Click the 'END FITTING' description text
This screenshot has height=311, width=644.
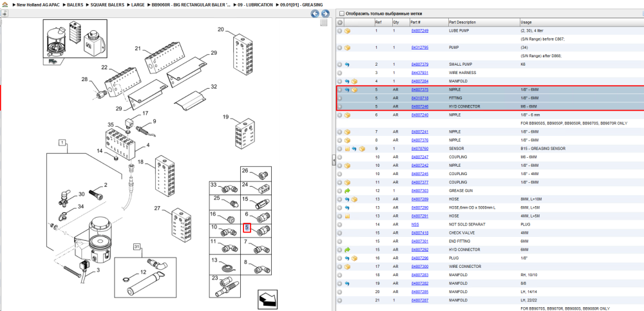click(460, 241)
